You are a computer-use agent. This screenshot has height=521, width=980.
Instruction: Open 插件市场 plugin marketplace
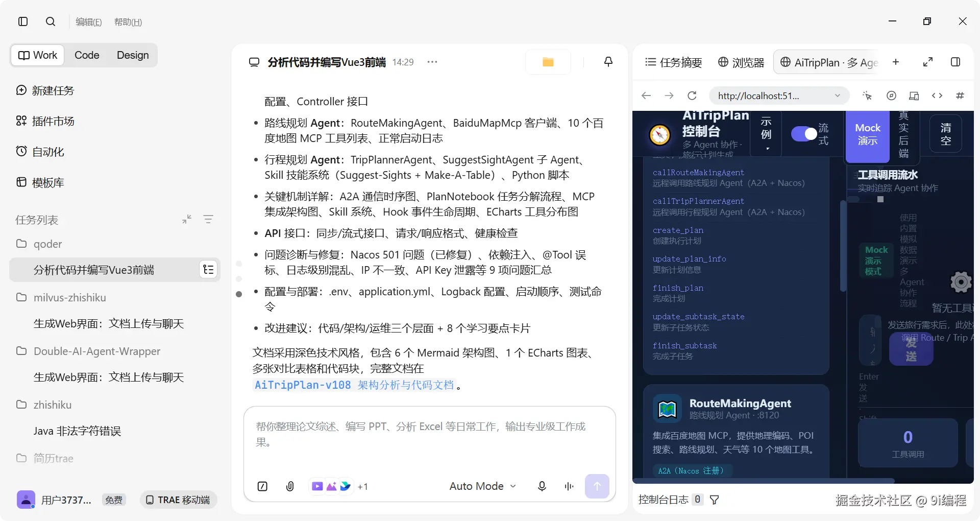pos(45,121)
